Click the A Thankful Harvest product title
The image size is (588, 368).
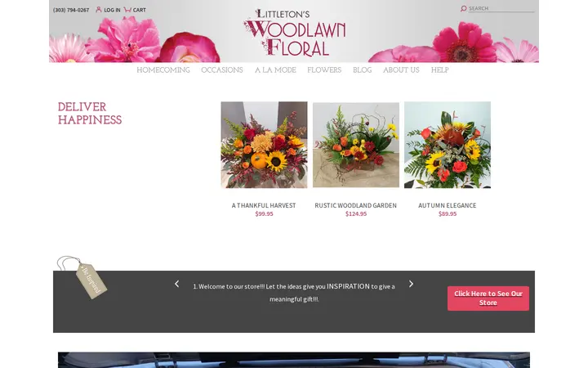point(264,205)
